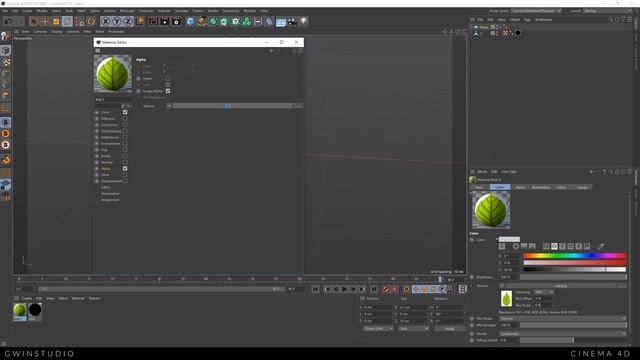Image resolution: width=640 pixels, height=360 pixels.
Task: Select the Assignment item in Material Editor list
Action: click(x=110, y=200)
